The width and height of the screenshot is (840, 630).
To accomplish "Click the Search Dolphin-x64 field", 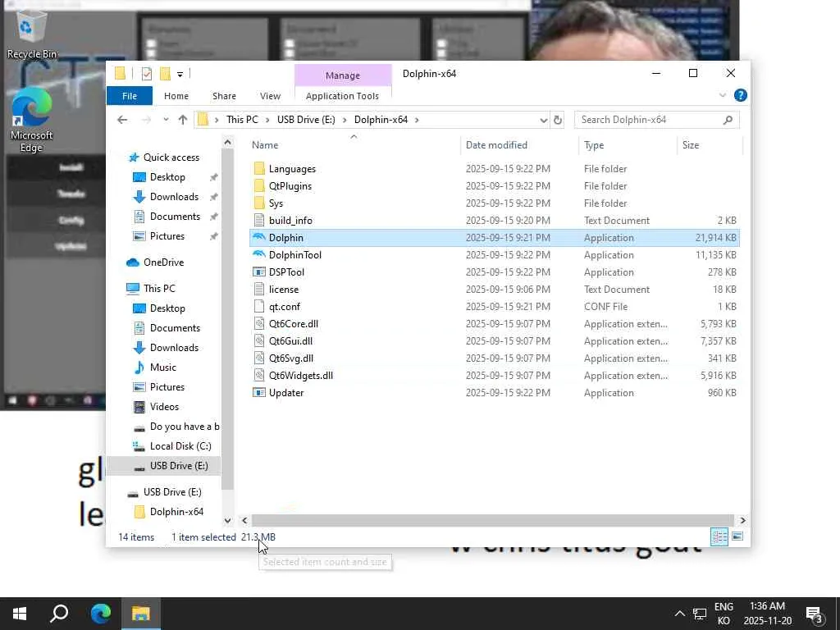I will (657, 120).
